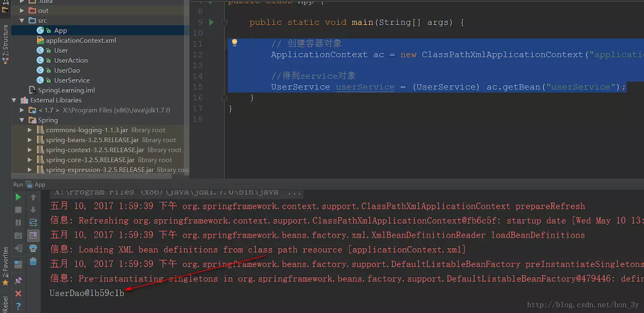The width and height of the screenshot is (644, 313).
Task: Fold the main method at its gutter marker
Action: point(224,22)
